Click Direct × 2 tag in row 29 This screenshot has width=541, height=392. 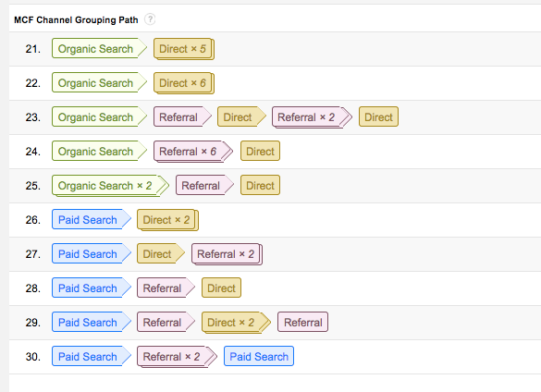(x=236, y=323)
